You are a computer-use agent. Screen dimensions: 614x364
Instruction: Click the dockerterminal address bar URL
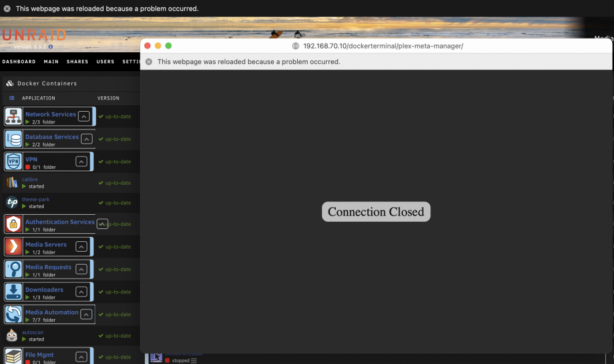[383, 46]
